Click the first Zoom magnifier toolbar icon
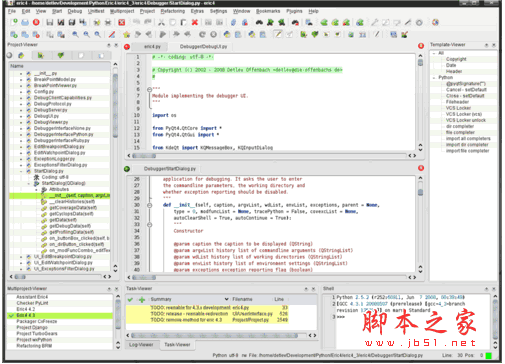The width and height of the screenshot is (505, 364). [x=76, y=34]
